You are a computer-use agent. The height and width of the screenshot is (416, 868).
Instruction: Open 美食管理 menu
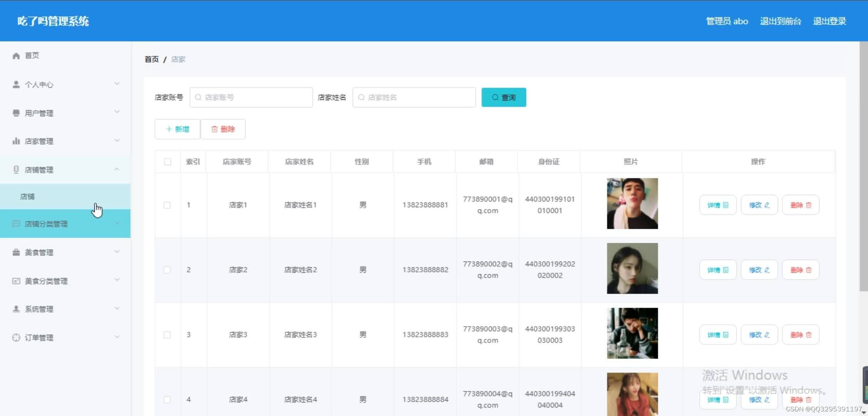(x=65, y=252)
